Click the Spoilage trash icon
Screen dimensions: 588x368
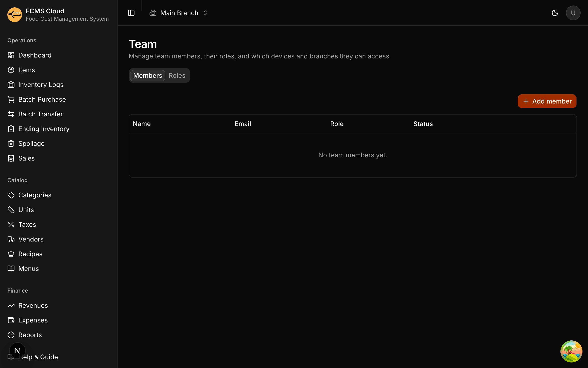pyautogui.click(x=11, y=144)
